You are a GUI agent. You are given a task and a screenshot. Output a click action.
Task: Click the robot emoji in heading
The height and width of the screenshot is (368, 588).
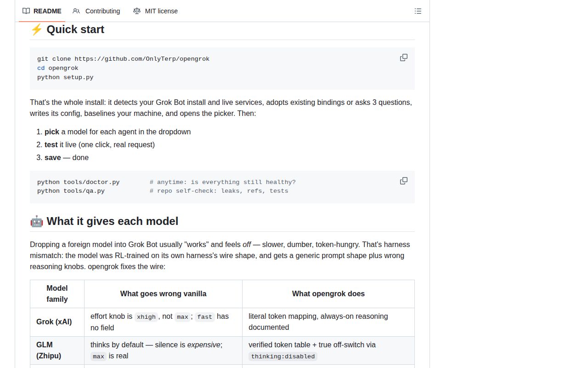pyautogui.click(x=37, y=221)
